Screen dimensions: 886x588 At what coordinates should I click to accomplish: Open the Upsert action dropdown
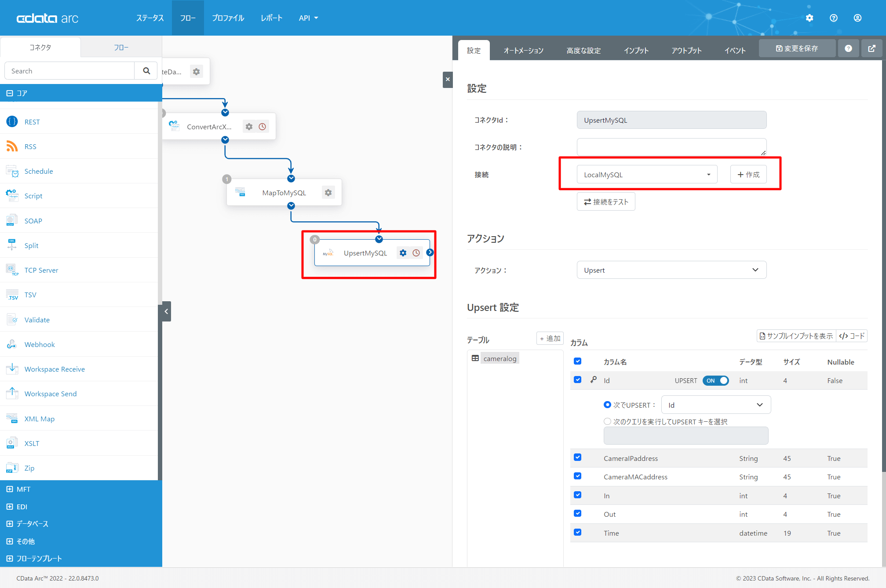[x=671, y=270]
